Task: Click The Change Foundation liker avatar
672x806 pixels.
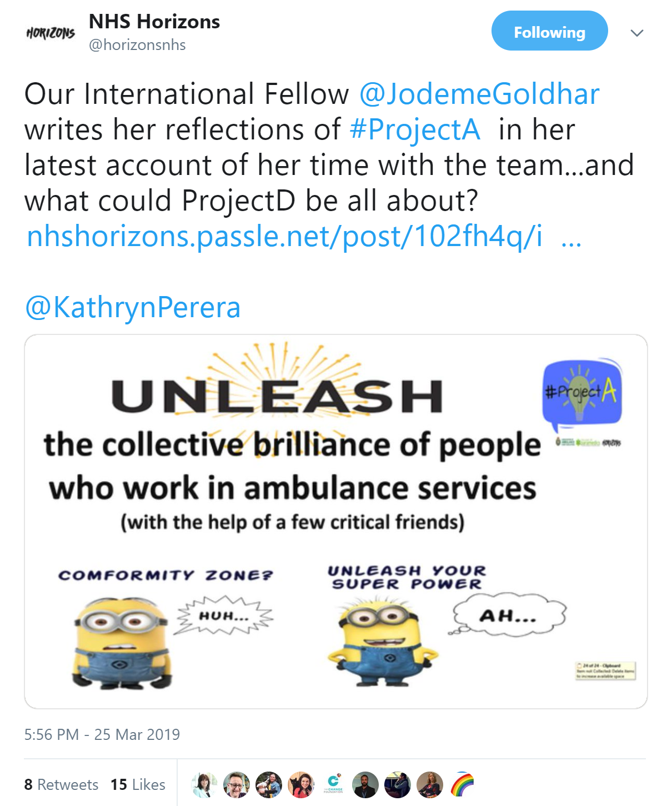Action: [333, 784]
